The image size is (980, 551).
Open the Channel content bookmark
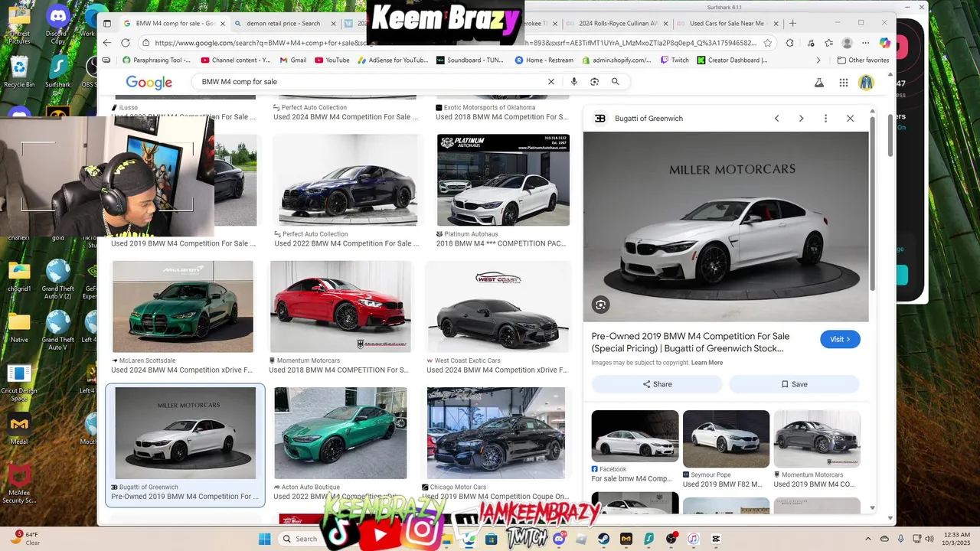coord(236,60)
